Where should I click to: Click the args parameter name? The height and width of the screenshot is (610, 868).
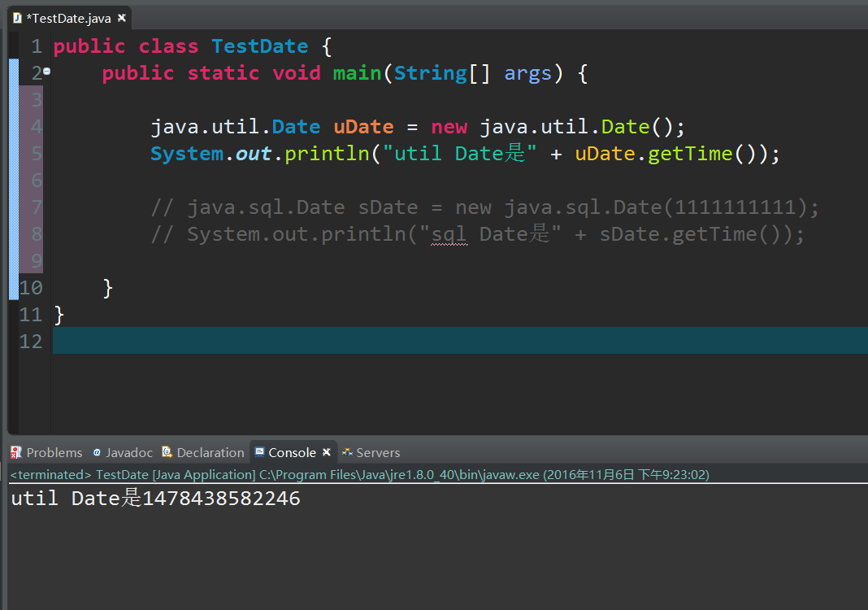[x=527, y=74]
